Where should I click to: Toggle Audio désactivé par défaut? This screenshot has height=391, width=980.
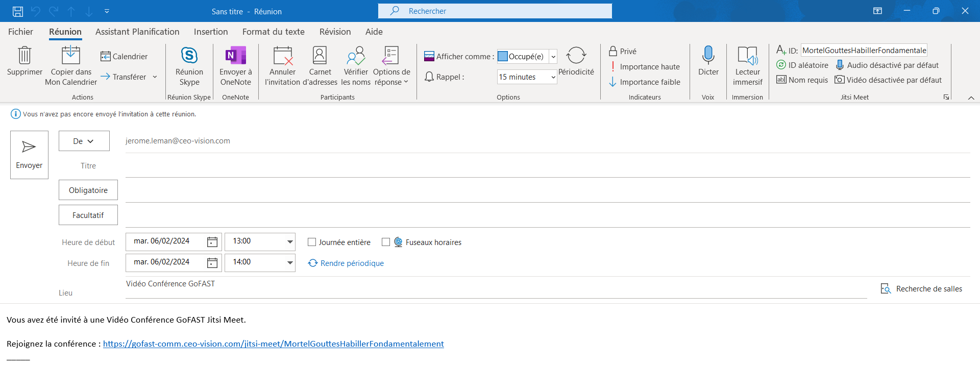pyautogui.click(x=887, y=65)
